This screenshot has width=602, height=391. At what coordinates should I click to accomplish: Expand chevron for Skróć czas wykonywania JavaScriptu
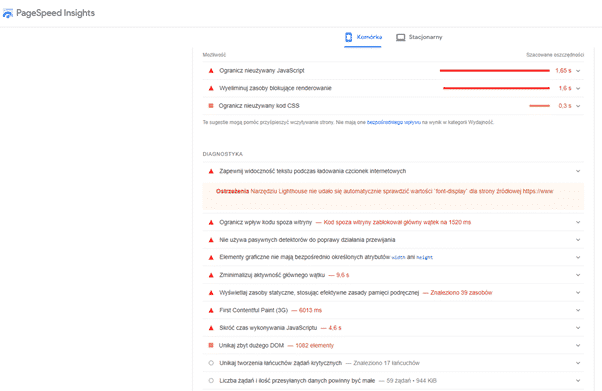coord(578,328)
